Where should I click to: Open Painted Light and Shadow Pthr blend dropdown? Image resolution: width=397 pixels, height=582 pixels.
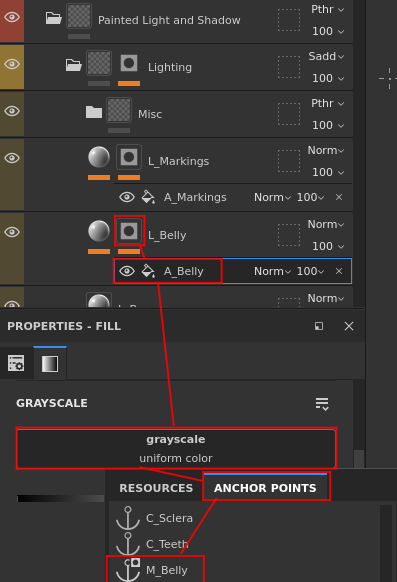coord(328,10)
